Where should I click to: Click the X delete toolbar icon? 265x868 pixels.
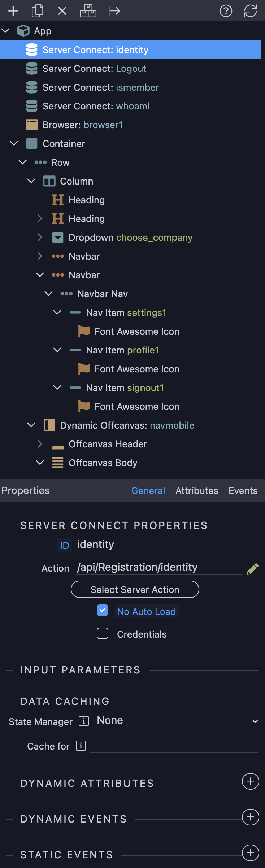pyautogui.click(x=62, y=11)
